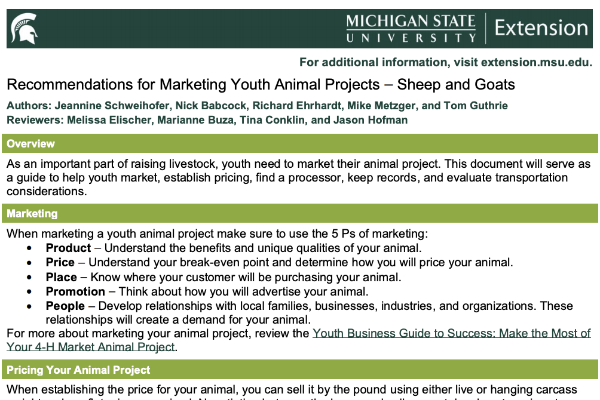Click the Overview paragraph text

[298, 178]
